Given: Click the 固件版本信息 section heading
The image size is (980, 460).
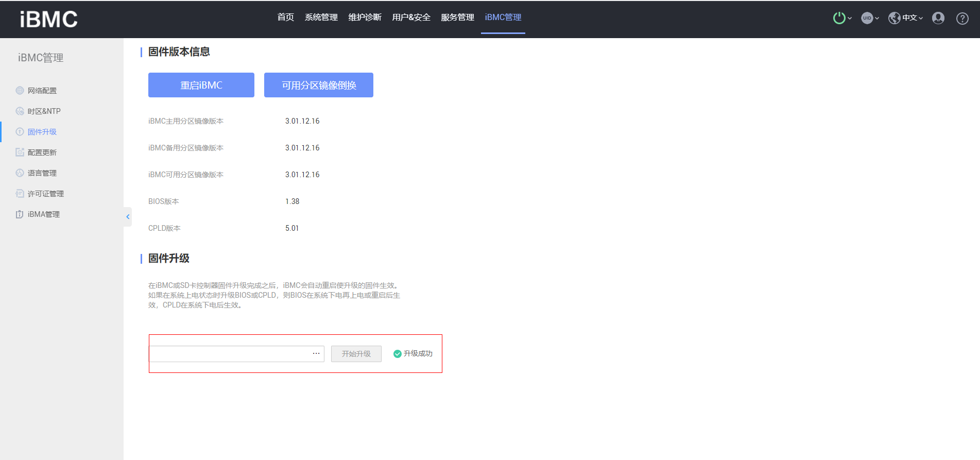Looking at the screenshot, I should pyautogui.click(x=179, y=52).
